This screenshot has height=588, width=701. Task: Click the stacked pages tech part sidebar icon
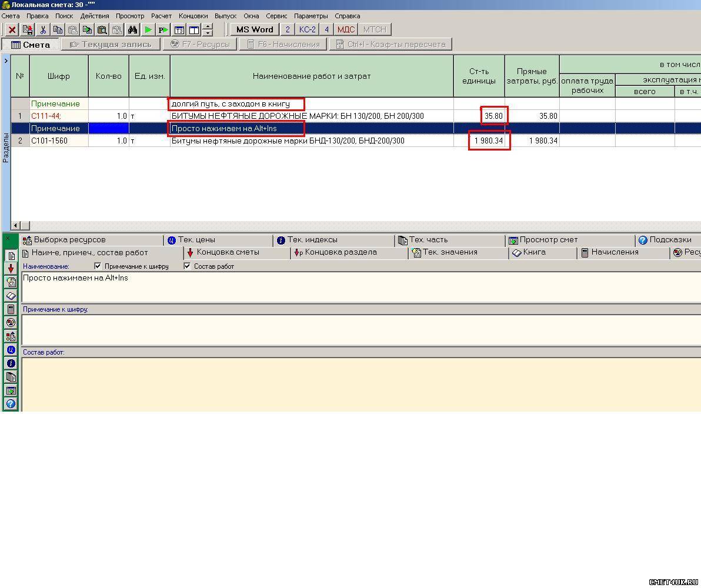tap(11, 377)
